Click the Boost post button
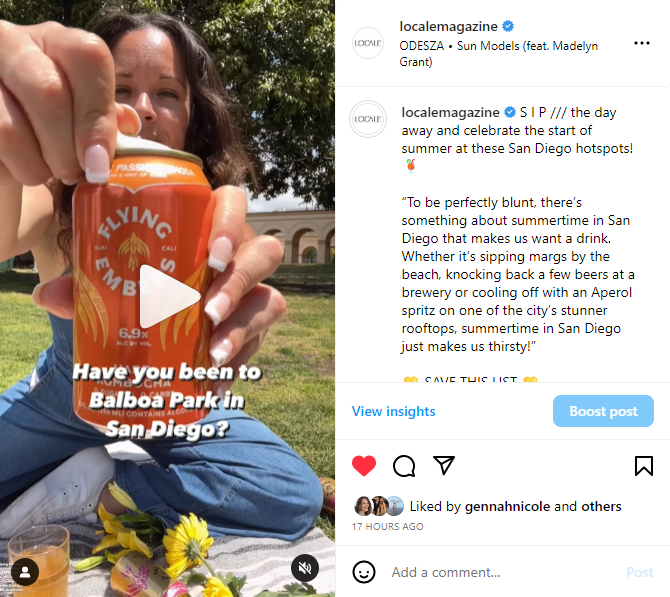 coord(603,411)
